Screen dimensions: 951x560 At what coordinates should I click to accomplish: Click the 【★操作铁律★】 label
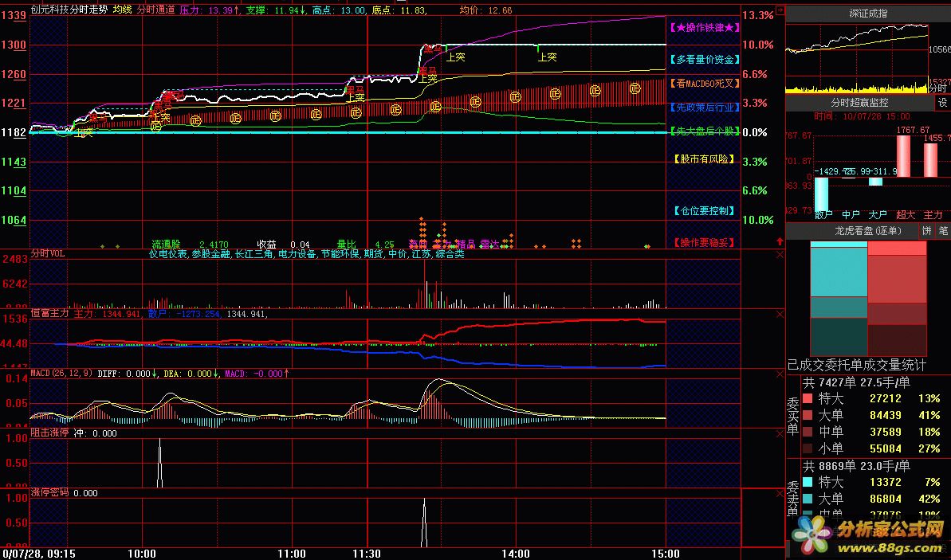(704, 28)
